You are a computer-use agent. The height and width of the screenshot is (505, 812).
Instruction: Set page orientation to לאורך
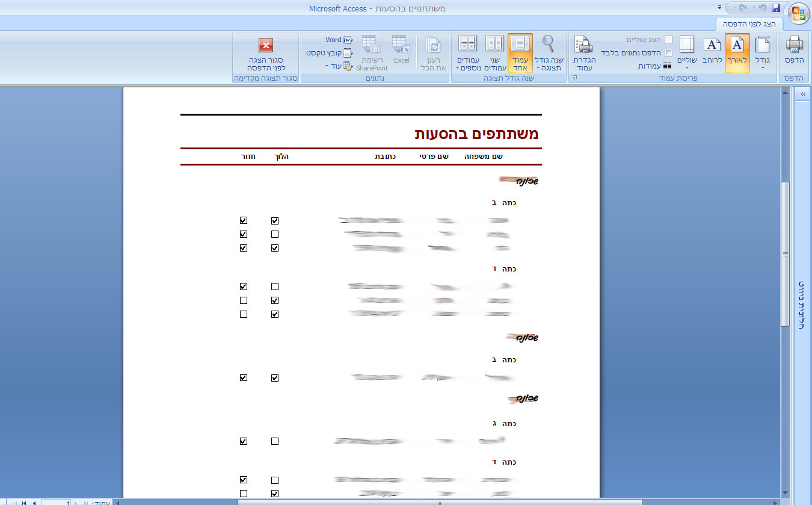737,52
